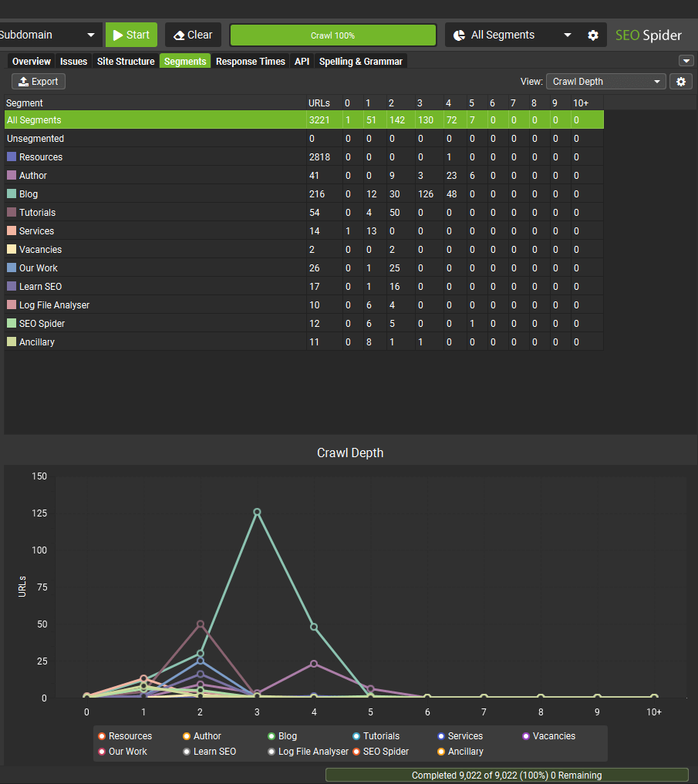Click the Crawl 100% progress bar
Screen dimensions: 698x784
tap(332, 35)
